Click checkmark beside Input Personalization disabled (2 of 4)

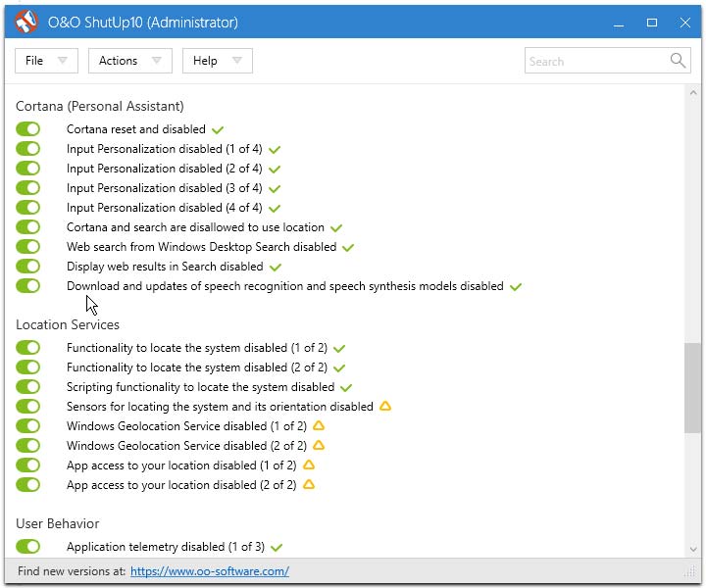275,170
